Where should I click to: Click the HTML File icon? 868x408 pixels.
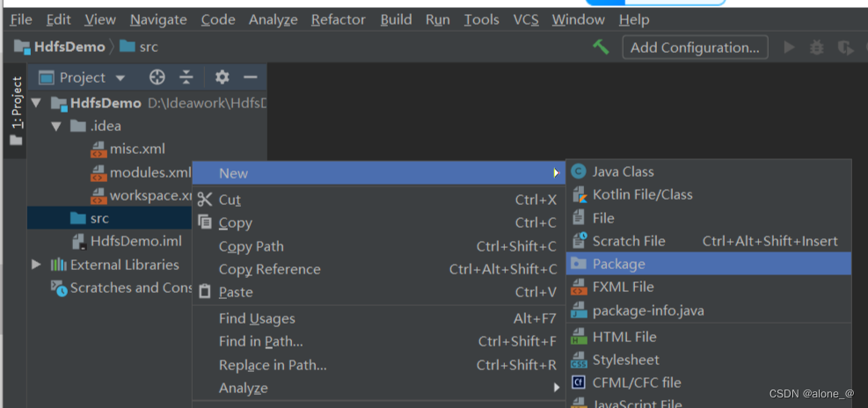(579, 337)
